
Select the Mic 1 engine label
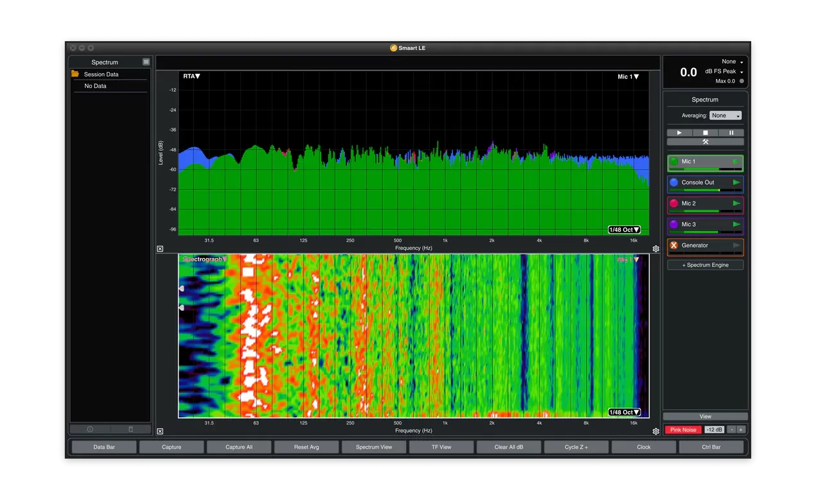(x=688, y=162)
